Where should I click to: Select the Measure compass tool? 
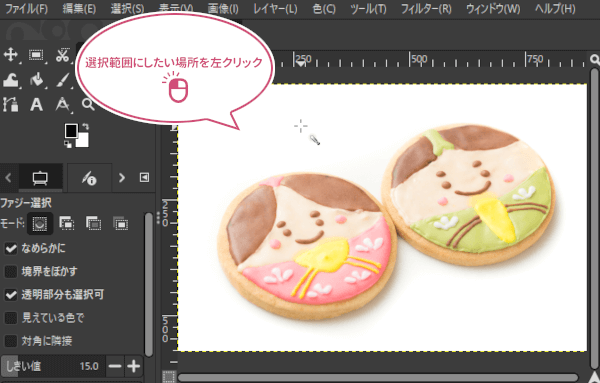click(x=62, y=104)
